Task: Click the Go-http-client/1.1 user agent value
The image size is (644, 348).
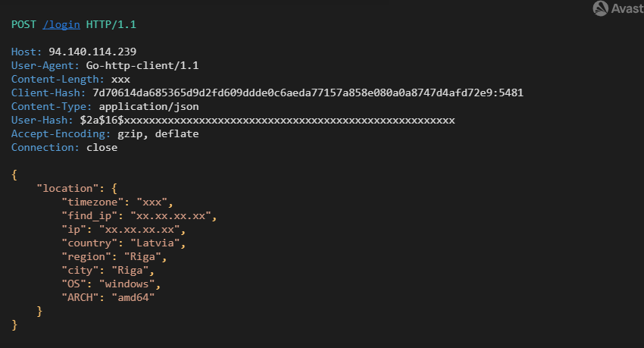Action: click(142, 66)
